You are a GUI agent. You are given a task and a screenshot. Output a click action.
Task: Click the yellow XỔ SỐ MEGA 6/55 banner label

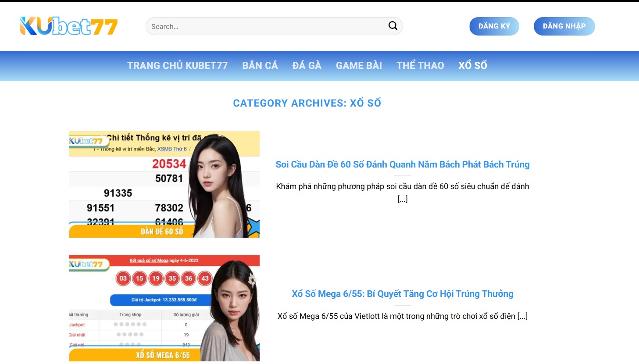pos(163,355)
